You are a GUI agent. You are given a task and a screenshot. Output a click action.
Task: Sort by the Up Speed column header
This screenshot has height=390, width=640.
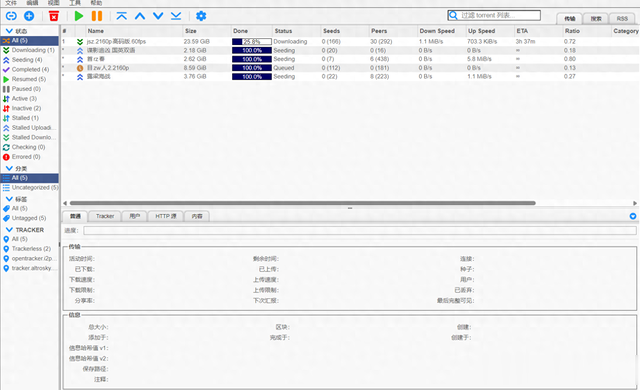(x=490, y=31)
